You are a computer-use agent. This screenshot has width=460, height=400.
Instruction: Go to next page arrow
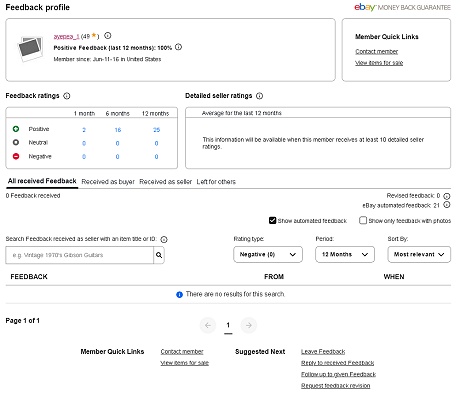pyautogui.click(x=248, y=325)
